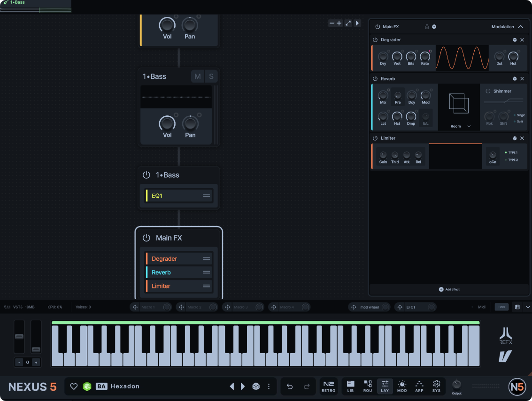Open the MOD modulation tab
This screenshot has height=401, width=532.
(x=402, y=386)
